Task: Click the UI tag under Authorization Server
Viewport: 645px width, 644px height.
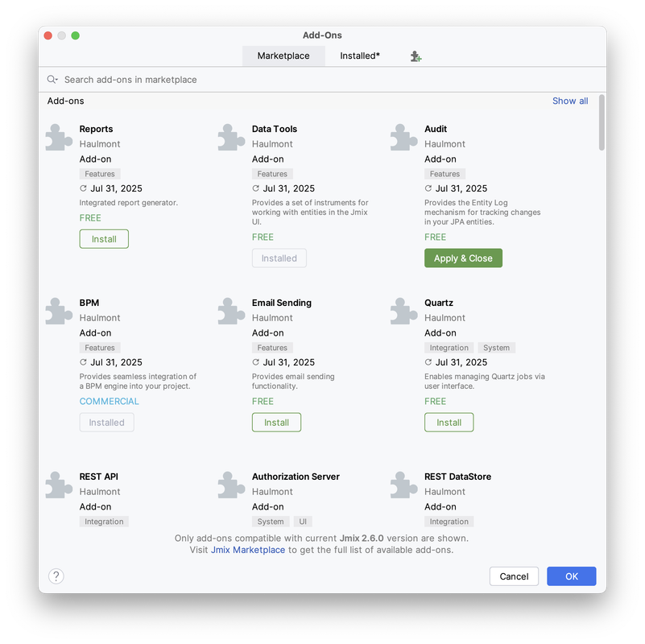Action: click(303, 522)
